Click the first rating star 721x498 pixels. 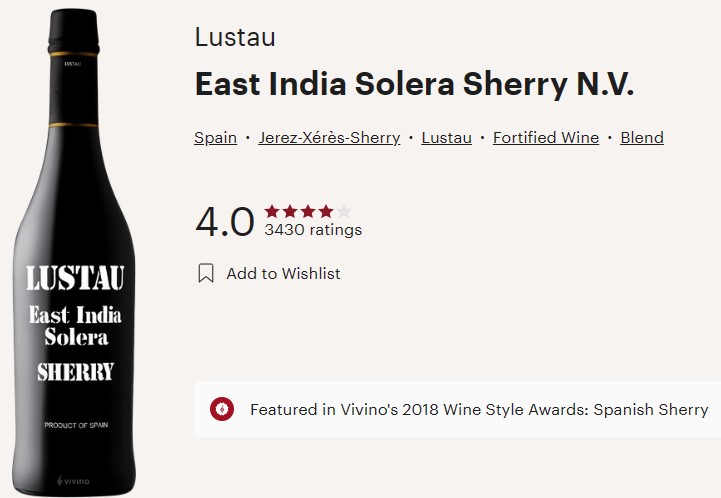[x=272, y=211]
